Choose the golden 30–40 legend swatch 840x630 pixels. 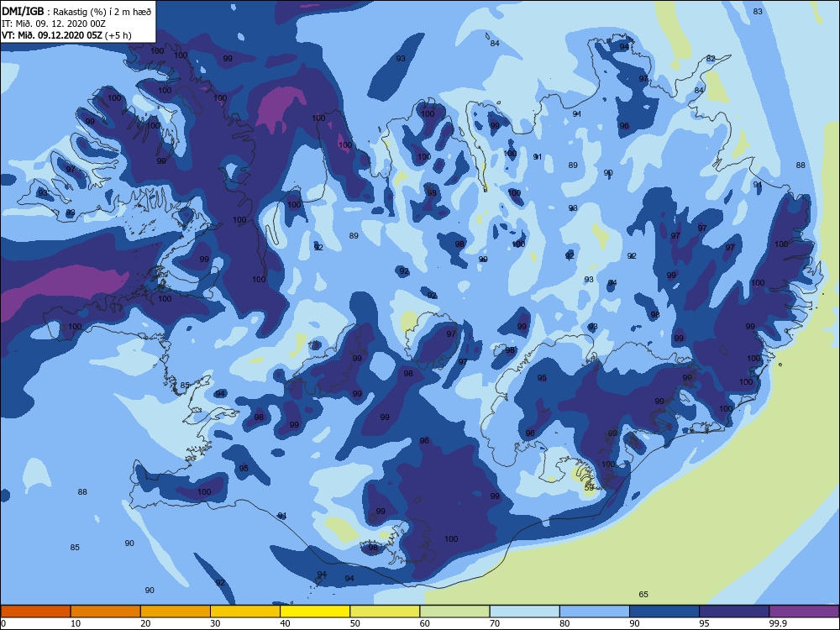[x=245, y=612]
